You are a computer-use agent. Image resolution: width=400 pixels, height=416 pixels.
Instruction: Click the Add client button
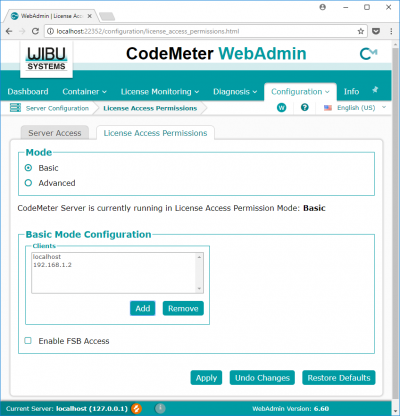pyautogui.click(x=143, y=308)
